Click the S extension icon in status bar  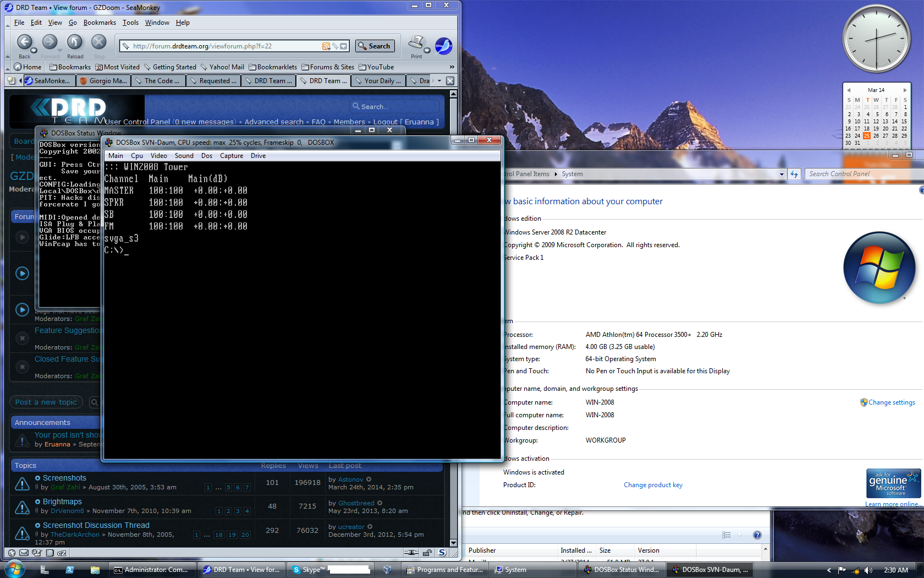pyautogui.click(x=442, y=553)
